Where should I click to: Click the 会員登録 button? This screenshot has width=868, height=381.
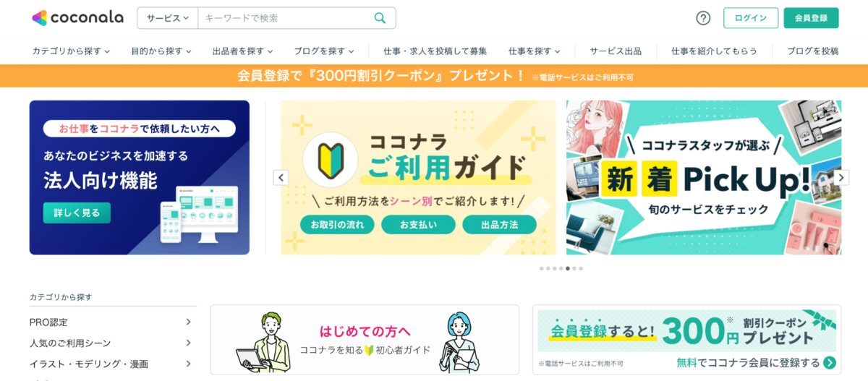click(x=811, y=18)
